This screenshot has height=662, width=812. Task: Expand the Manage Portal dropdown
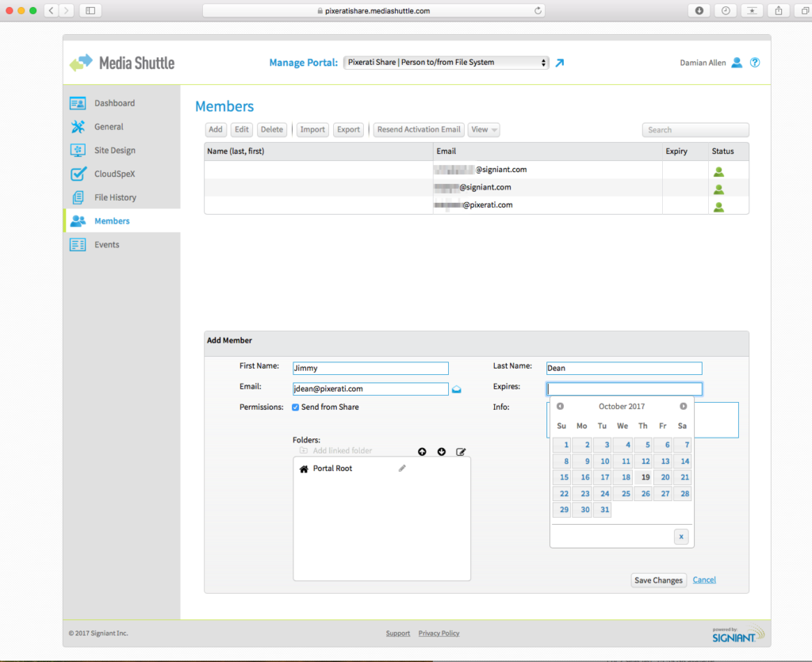[x=446, y=63]
